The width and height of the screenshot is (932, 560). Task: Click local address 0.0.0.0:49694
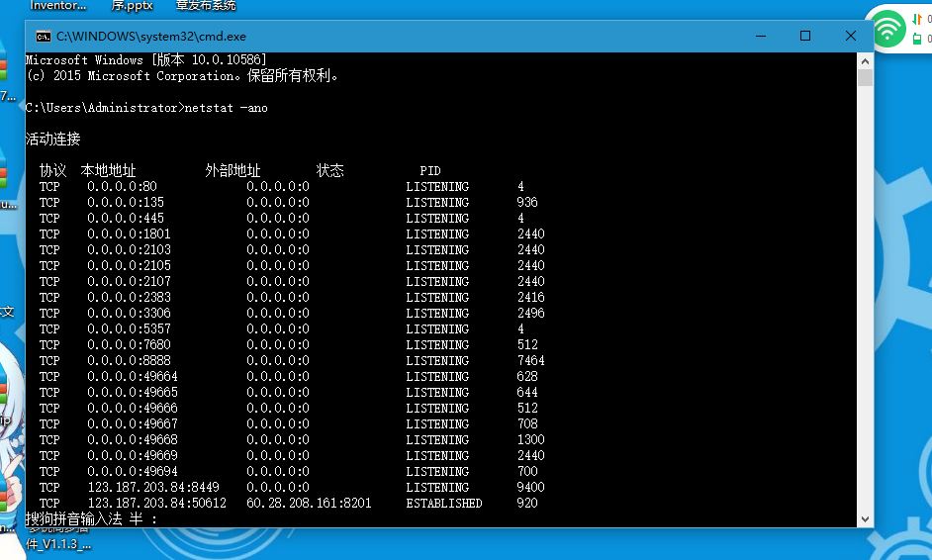[133, 471]
